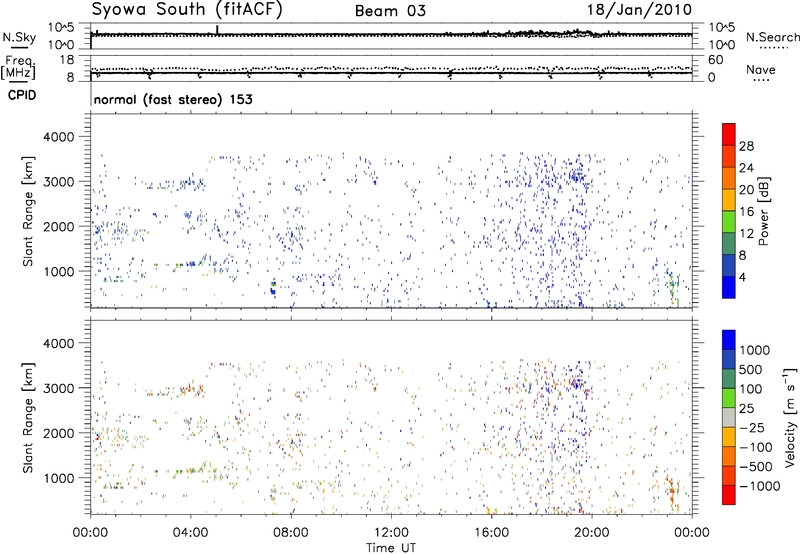800x554 pixels.
Task: Click the red bottom segment of Velocity colorbar
Action: (729, 495)
